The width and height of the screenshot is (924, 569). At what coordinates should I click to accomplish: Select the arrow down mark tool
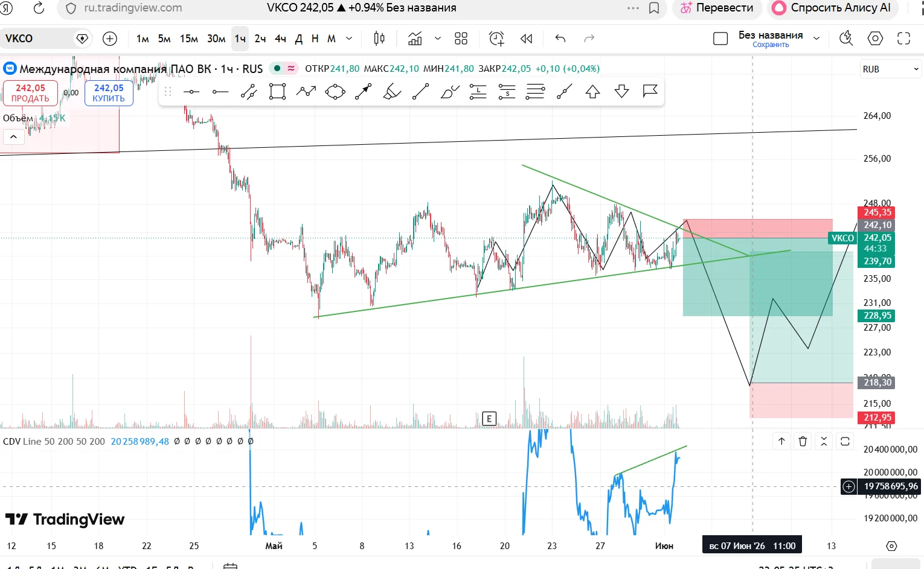pos(621,92)
